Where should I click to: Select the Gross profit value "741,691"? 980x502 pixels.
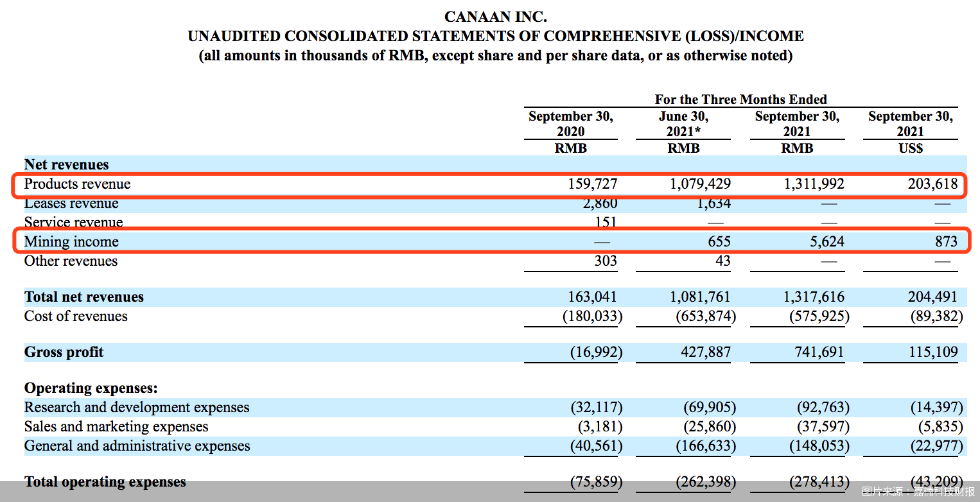pos(820,352)
